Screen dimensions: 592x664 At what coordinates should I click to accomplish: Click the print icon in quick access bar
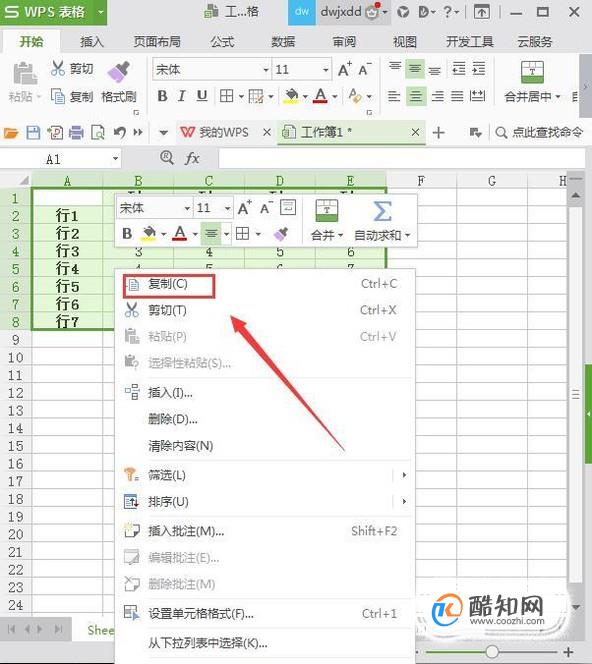[76, 133]
